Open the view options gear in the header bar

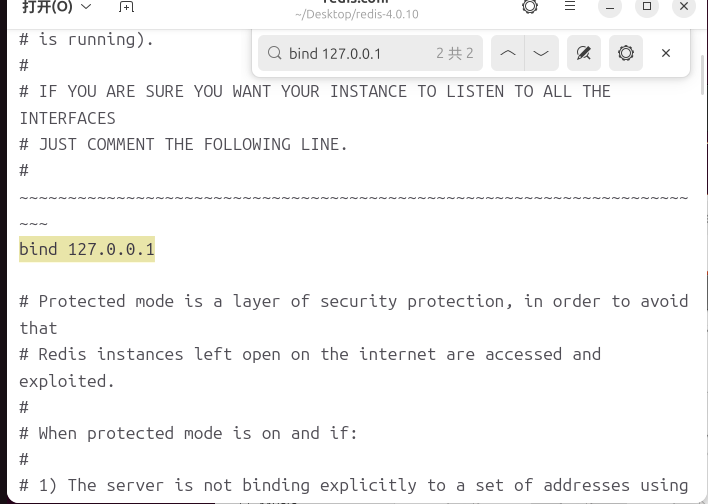click(530, 7)
